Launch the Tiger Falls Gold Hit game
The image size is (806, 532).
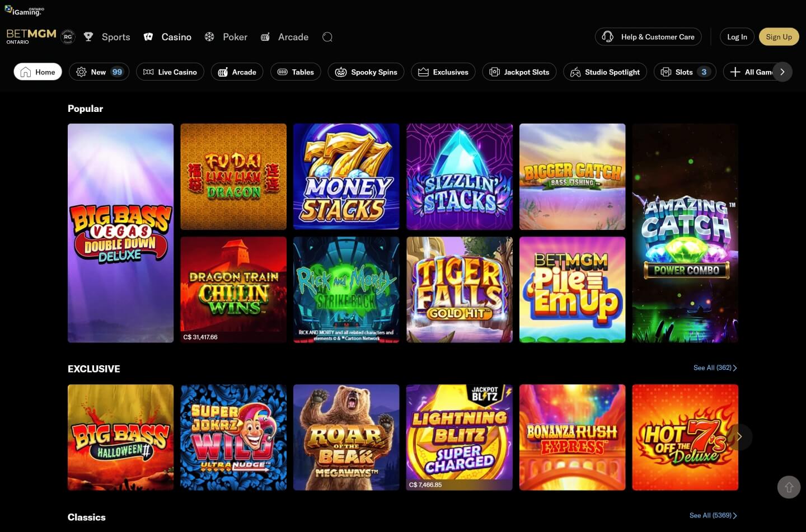(459, 289)
